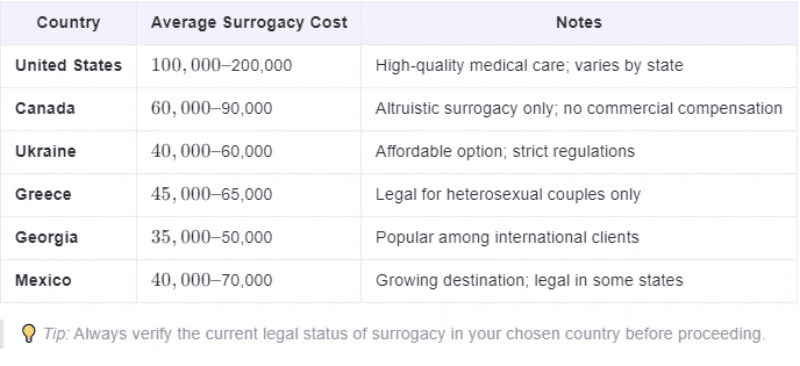Select the 100,000–200,000 cost cell
Image resolution: width=800 pixels, height=366 pixels.
[221, 65]
